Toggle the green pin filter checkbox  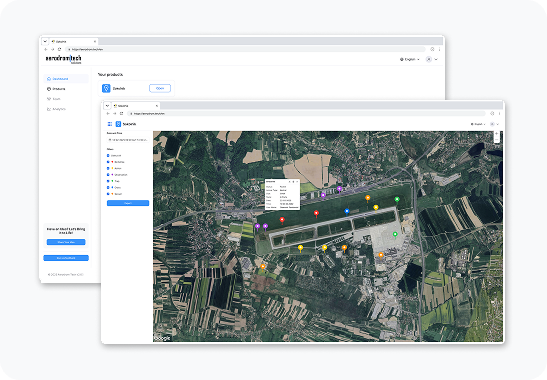(x=108, y=181)
